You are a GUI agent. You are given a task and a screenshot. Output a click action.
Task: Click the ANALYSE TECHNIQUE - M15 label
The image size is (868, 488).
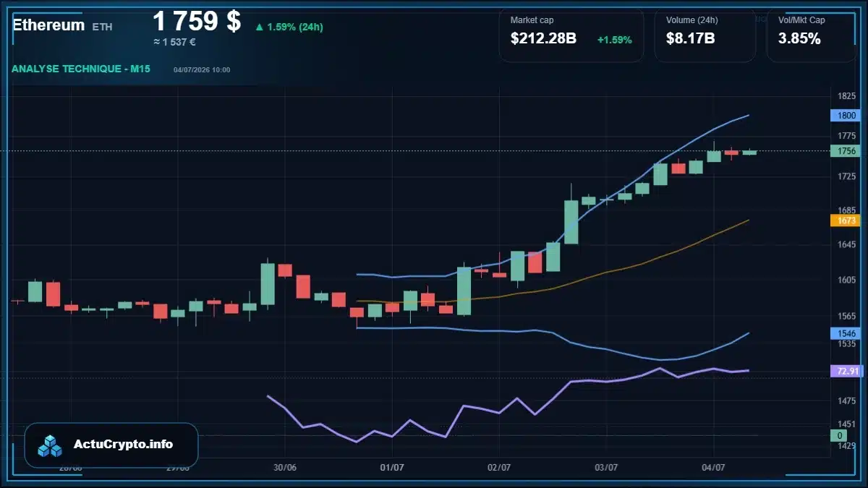(81, 69)
